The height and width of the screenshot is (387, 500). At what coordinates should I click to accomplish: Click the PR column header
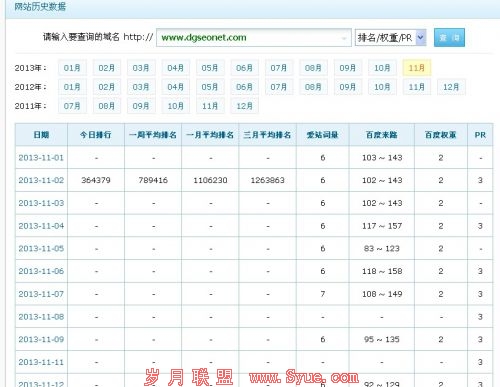pos(480,135)
